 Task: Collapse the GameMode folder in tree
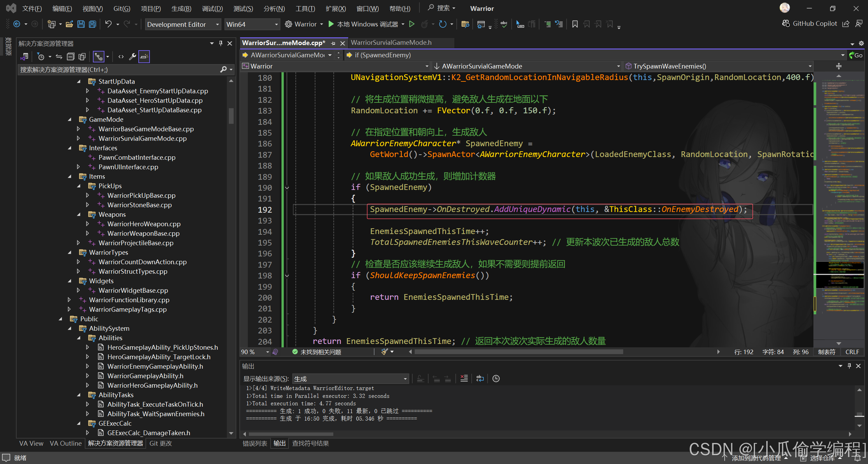coord(70,119)
